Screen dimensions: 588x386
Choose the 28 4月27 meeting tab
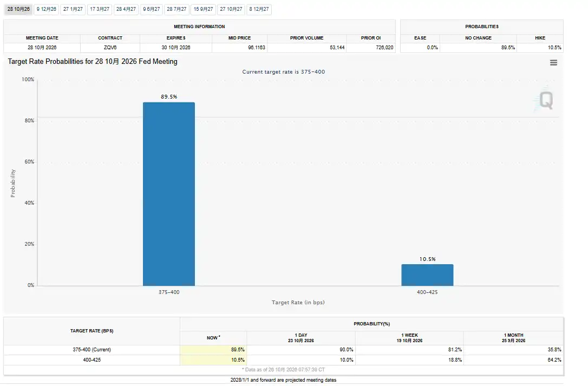126,9
